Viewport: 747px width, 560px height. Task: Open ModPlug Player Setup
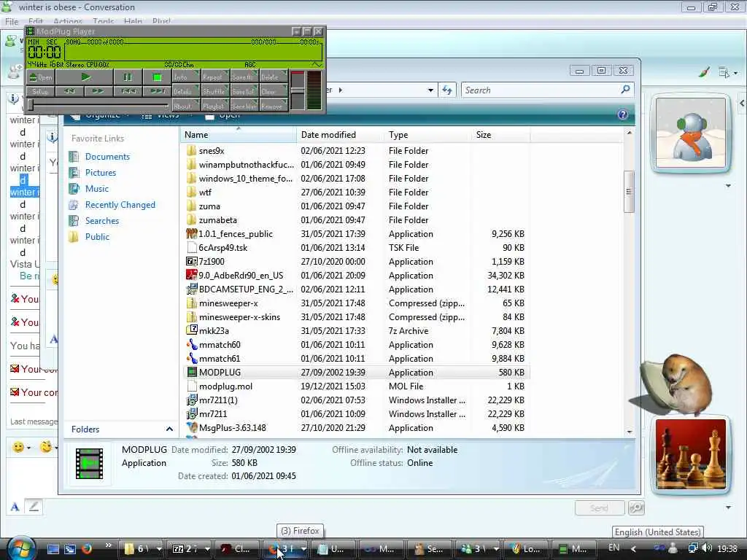[x=41, y=91]
